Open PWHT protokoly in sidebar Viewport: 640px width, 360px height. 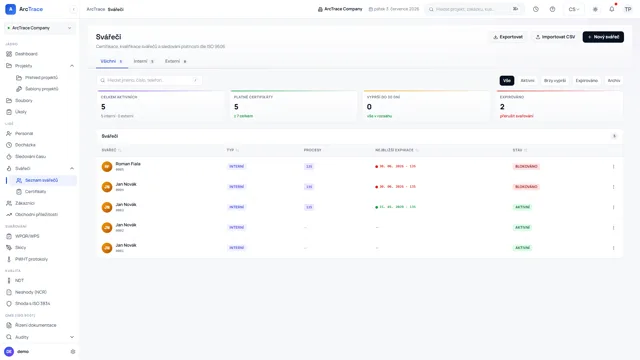coord(31,259)
